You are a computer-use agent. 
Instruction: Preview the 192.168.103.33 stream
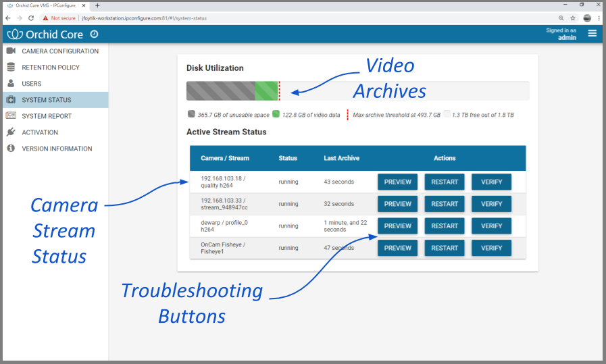(x=397, y=204)
